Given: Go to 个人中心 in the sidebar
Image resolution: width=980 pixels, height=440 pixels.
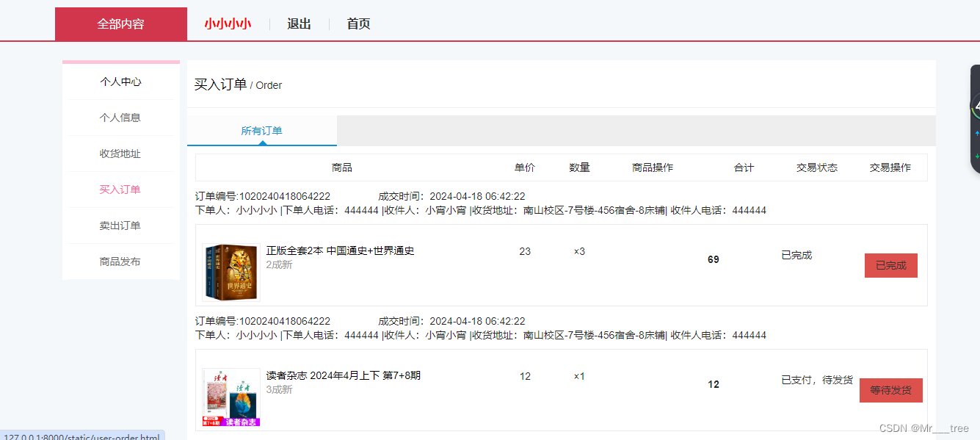Looking at the screenshot, I should tap(120, 82).
